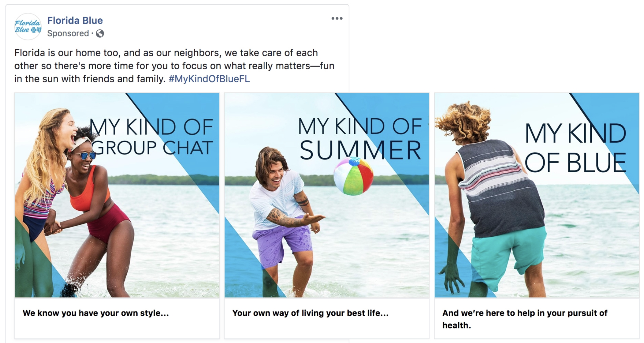The height and width of the screenshot is (343, 644).
Task: Open the Florida Blue page name link
Action: (x=75, y=21)
